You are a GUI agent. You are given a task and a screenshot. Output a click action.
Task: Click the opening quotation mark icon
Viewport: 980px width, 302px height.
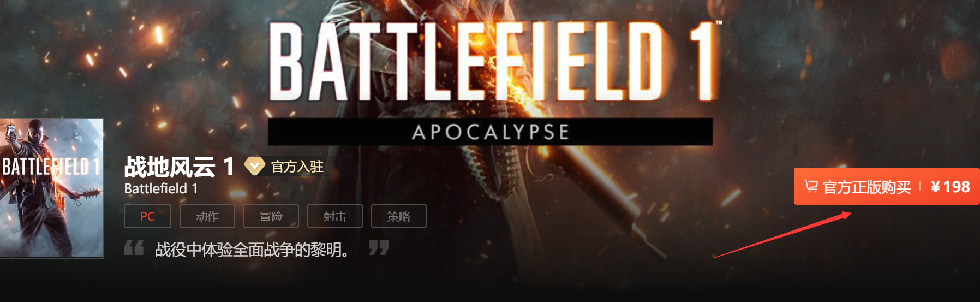[x=134, y=248]
